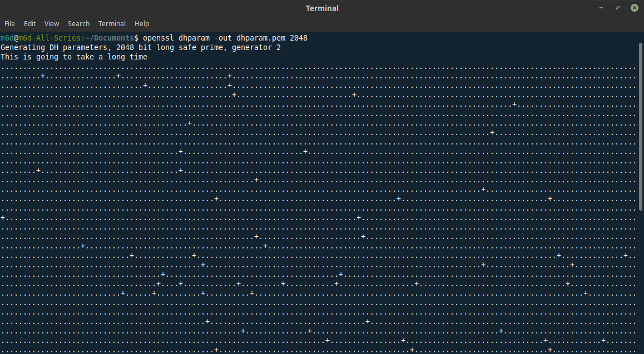Screen dimensions: 644x354
Task: Click the 'm6d@m6d-All-Series:~/Documents' prompt
Action: point(70,38)
